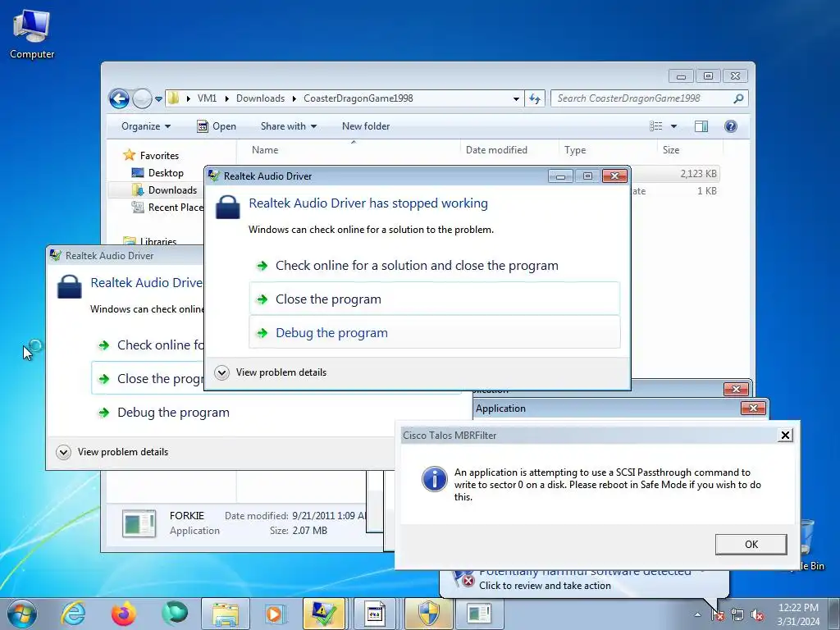Screen dimensions: 840x630
Task: Create a New folder
Action: (x=366, y=126)
